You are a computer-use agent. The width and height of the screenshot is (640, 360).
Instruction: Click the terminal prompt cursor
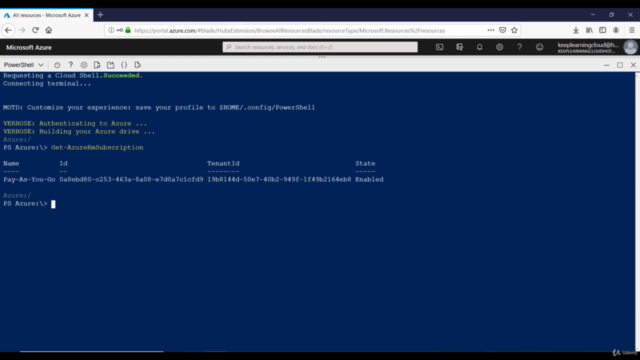coord(53,204)
